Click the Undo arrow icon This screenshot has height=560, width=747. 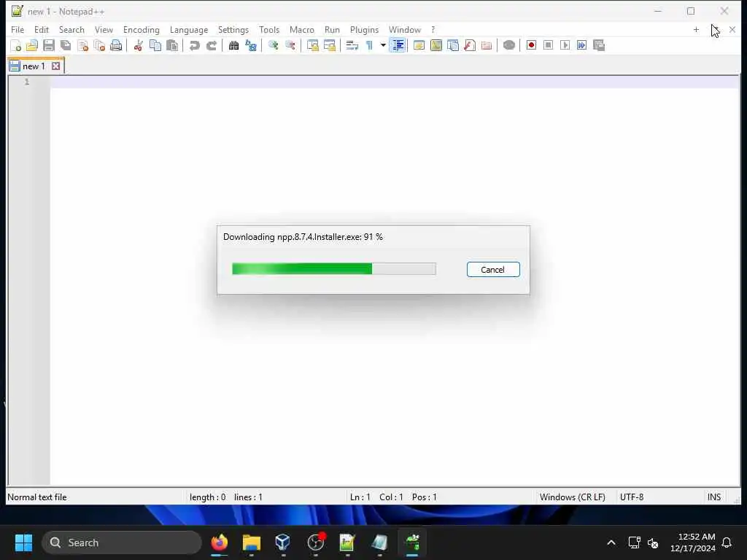[194, 45]
